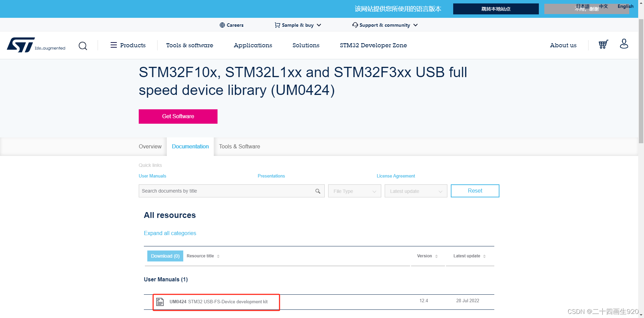Open the License Agreement quick link

395,176
